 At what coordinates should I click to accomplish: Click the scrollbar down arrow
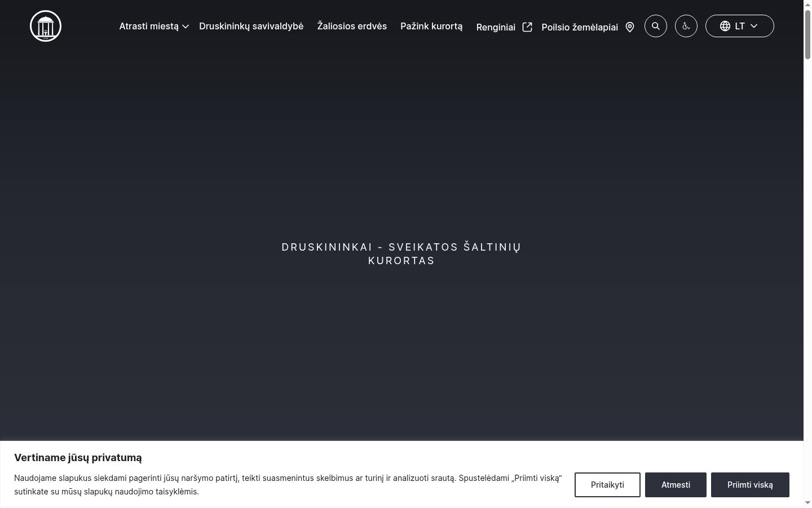pos(807,503)
